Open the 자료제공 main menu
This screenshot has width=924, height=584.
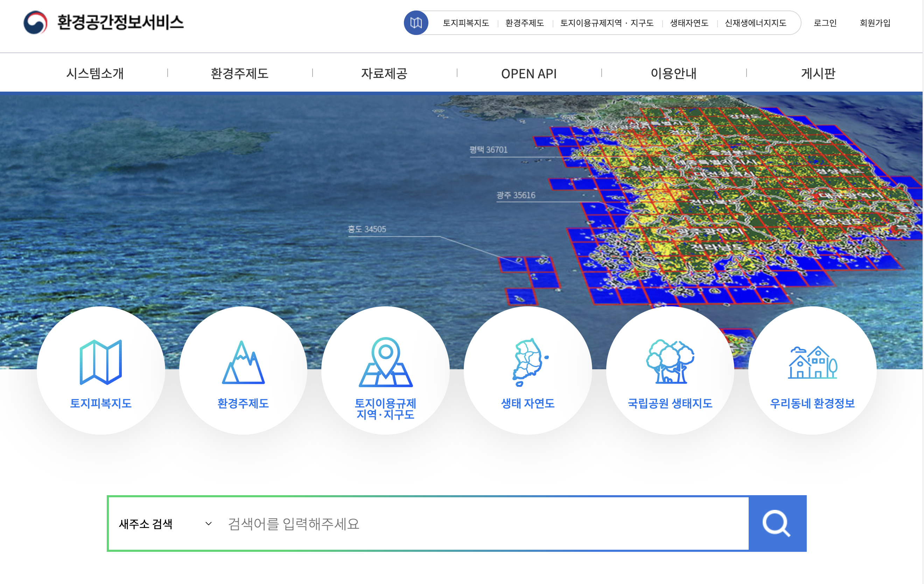coord(384,73)
